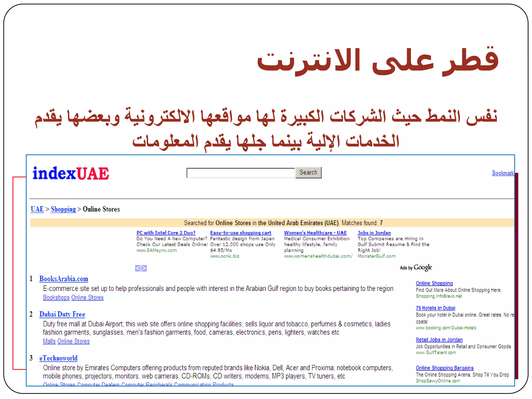The width and height of the screenshot is (532, 399).
Task: Click the BooksArabia 'E-commerce site' description
Action: [x=218, y=289]
